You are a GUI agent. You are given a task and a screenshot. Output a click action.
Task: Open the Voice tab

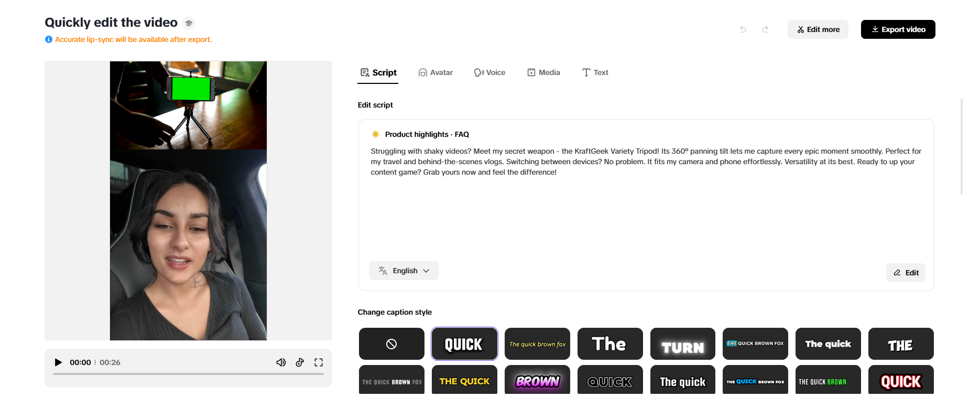489,72
